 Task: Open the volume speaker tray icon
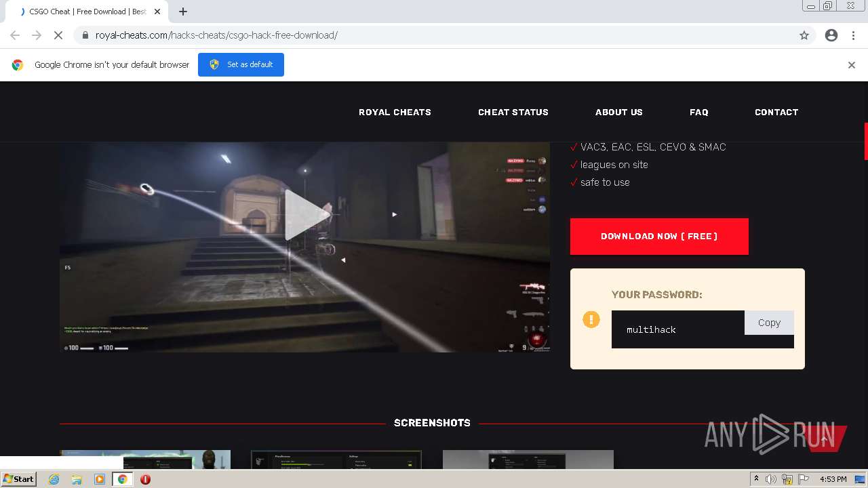pyautogui.click(x=771, y=479)
